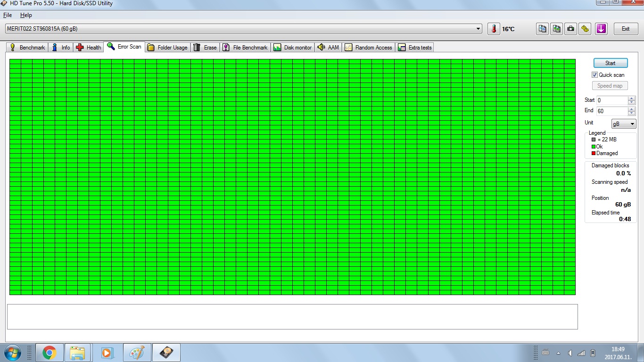
Task: Open Paint from the taskbar
Action: pyautogui.click(x=137, y=353)
